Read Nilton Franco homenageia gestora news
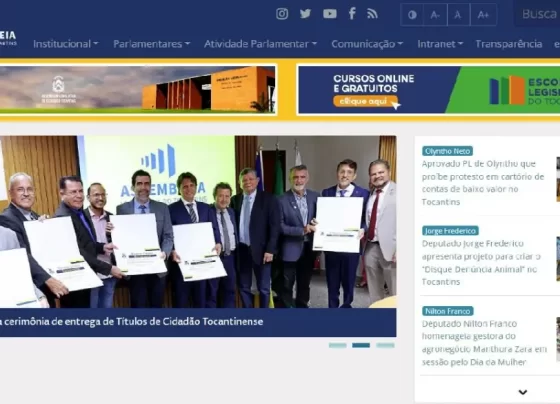Viewport: 560px width, 404px height. (x=484, y=343)
